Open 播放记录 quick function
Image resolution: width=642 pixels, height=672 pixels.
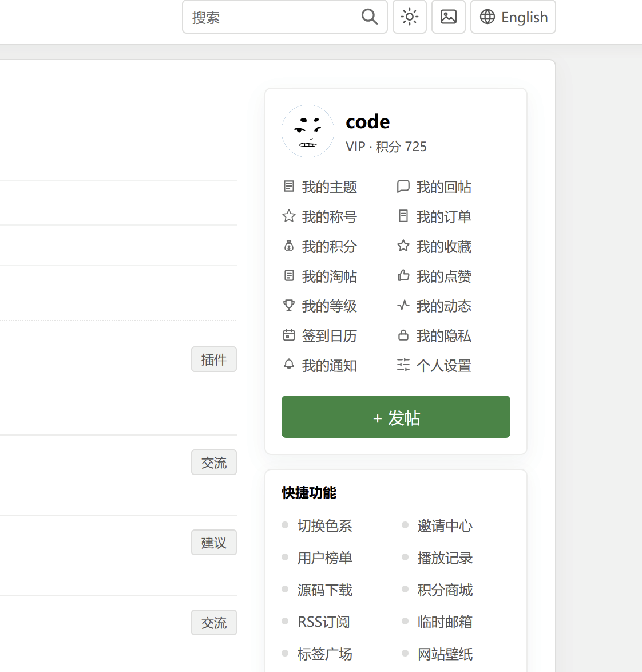tap(445, 558)
